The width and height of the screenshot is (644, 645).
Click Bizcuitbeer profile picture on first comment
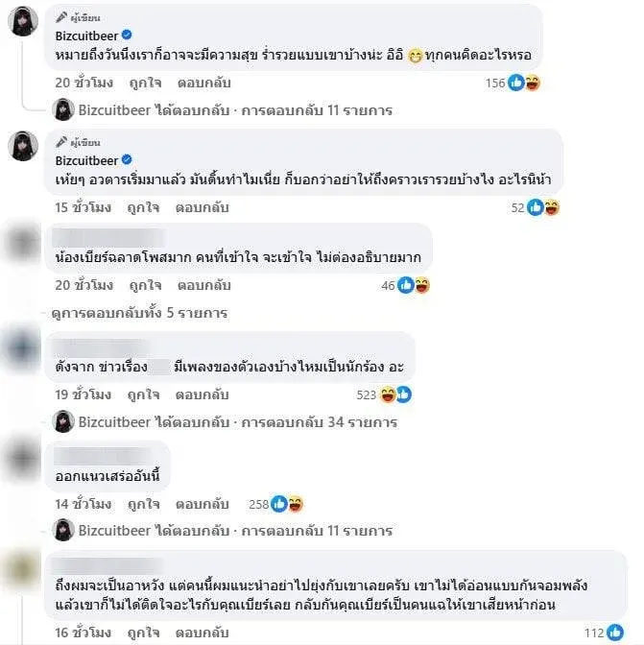23,21
